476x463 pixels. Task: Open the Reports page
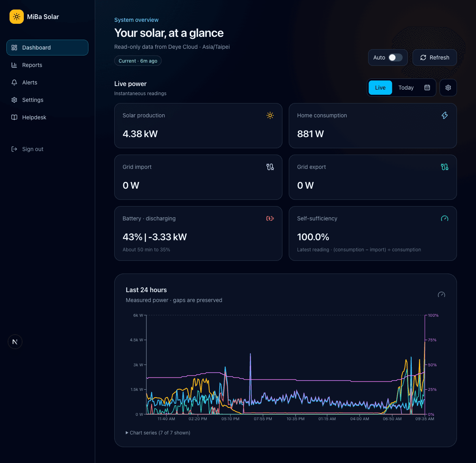point(47,65)
